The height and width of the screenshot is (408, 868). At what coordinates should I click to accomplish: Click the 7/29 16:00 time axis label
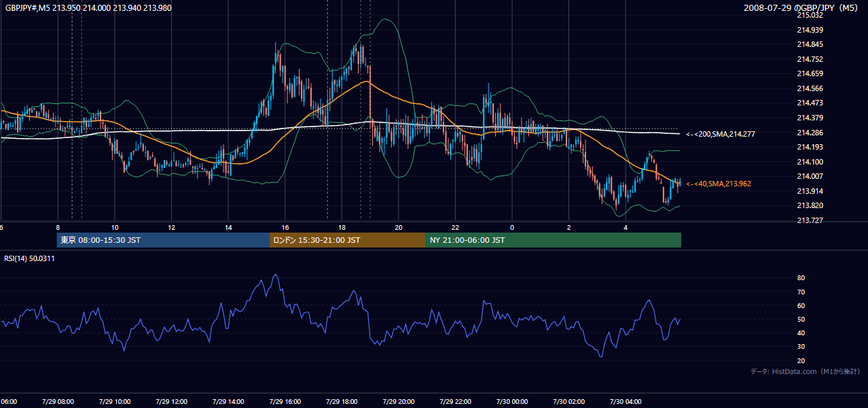pyautogui.click(x=285, y=401)
